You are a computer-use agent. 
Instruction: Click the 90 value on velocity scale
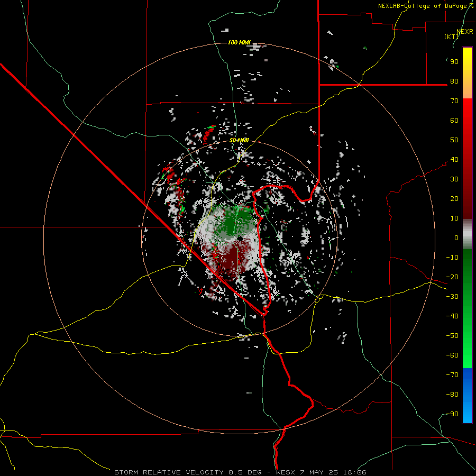454,62
